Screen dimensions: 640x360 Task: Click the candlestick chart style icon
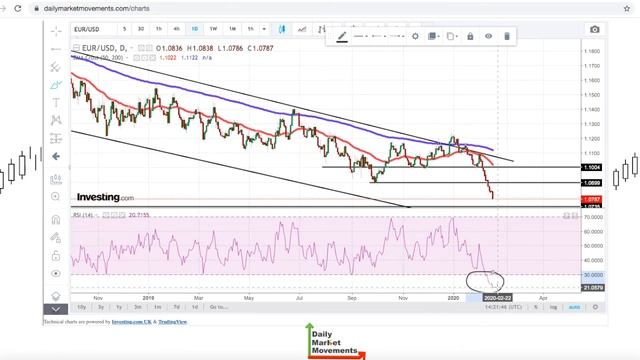click(282, 29)
